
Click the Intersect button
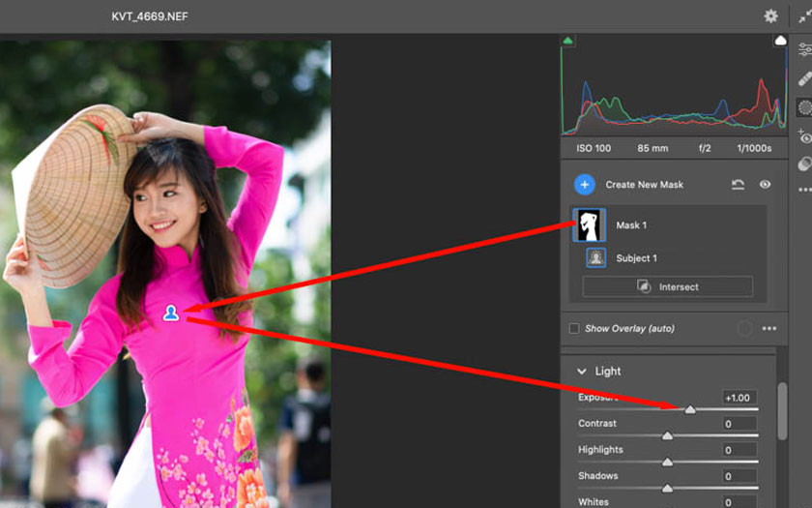668,286
